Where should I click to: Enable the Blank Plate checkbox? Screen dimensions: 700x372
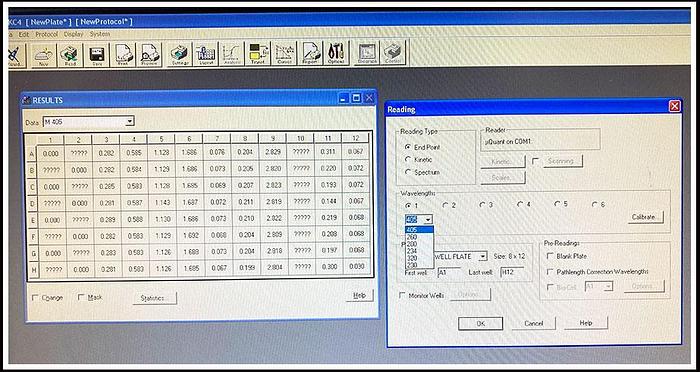click(550, 256)
